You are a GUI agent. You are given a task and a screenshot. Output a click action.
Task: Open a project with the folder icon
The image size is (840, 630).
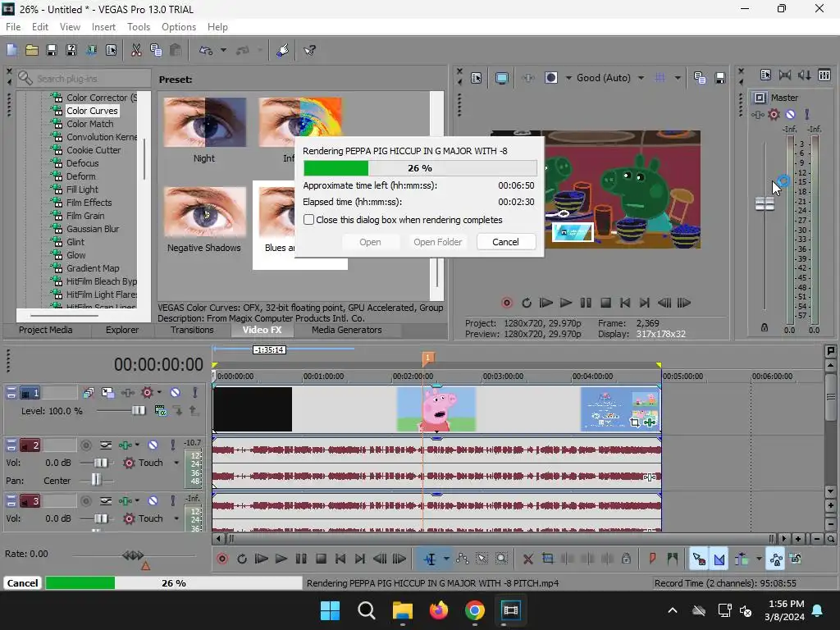click(x=32, y=50)
